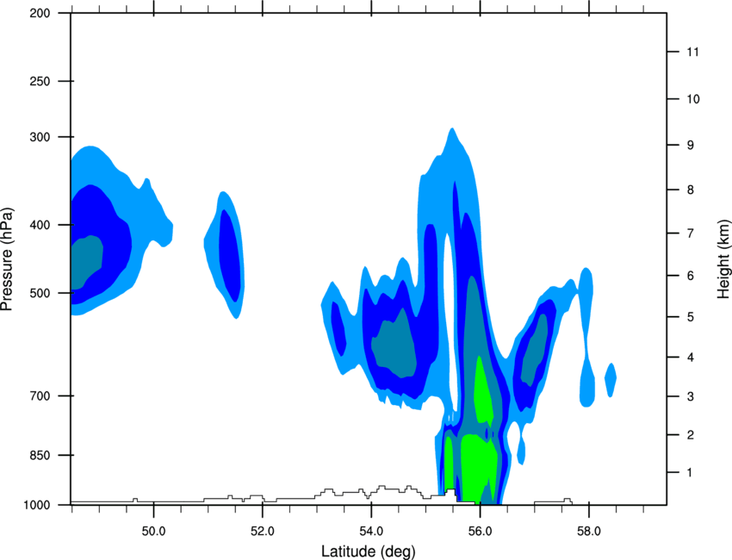The height and width of the screenshot is (560, 732).
Task: Click the 'Pressure (hPa)' axis title
Action: point(7,259)
